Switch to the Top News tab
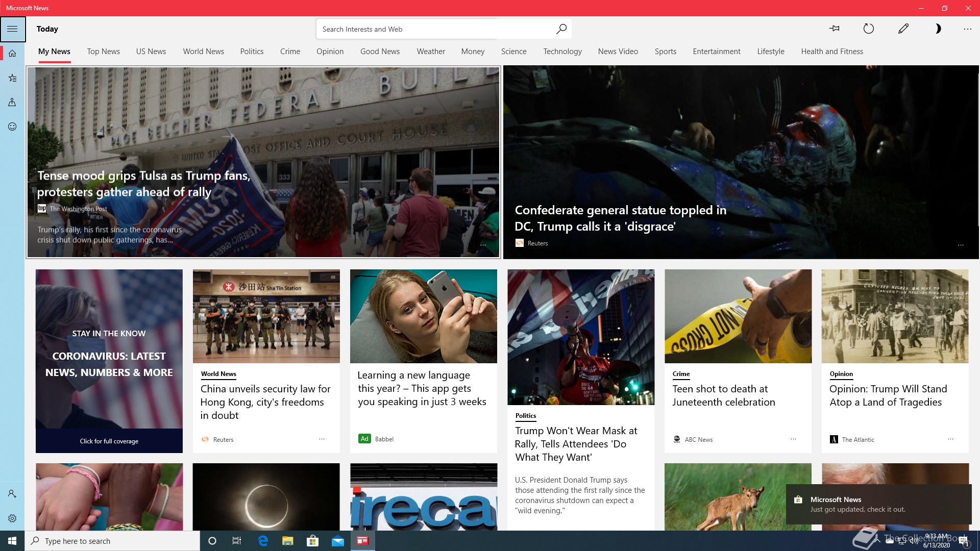Viewport: 980px width, 551px height. 103,52
